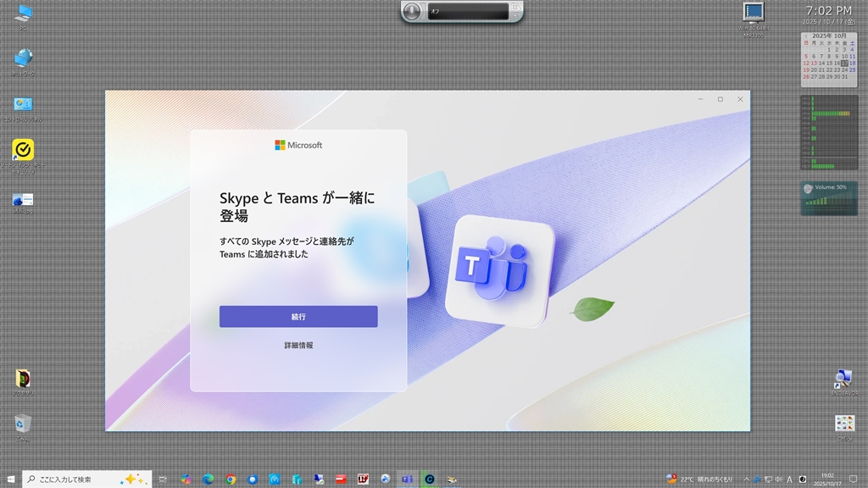This screenshot has width=868, height=488.
Task: Click the 7:02 PM clock gadget
Action: point(829,11)
